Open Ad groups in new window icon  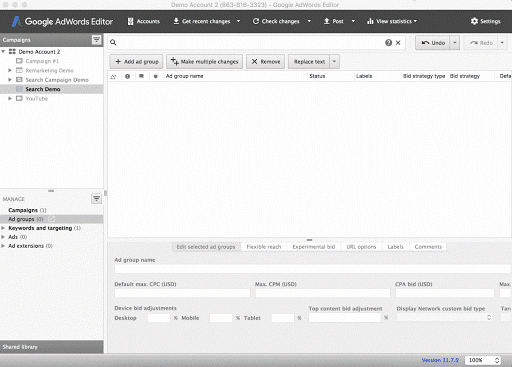(x=52, y=219)
